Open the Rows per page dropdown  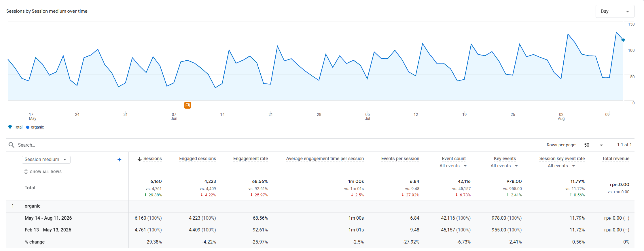(593, 145)
